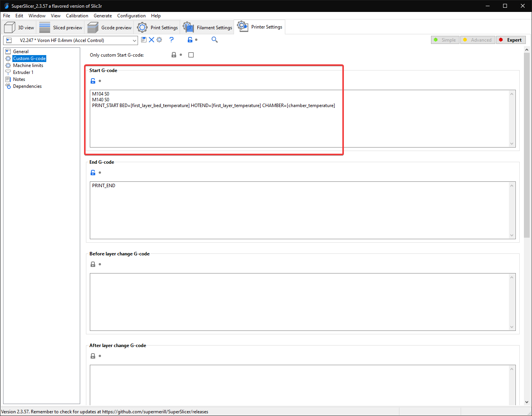Open the Edit menu
Viewport: 532px width, 416px height.
(19, 16)
